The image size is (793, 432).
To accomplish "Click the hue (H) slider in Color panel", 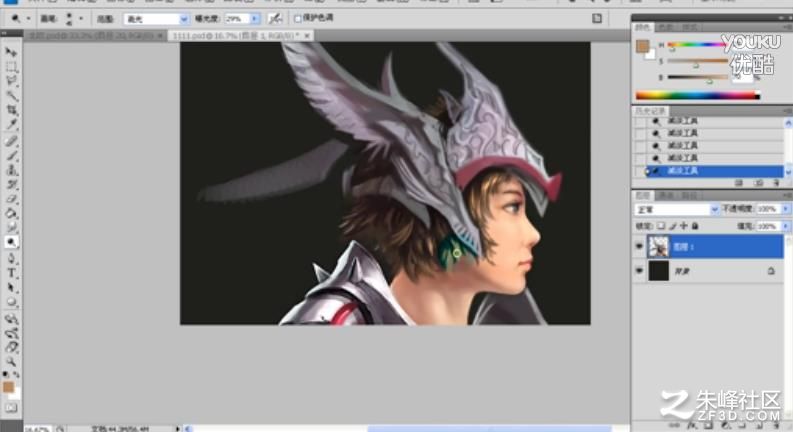I will pos(697,45).
